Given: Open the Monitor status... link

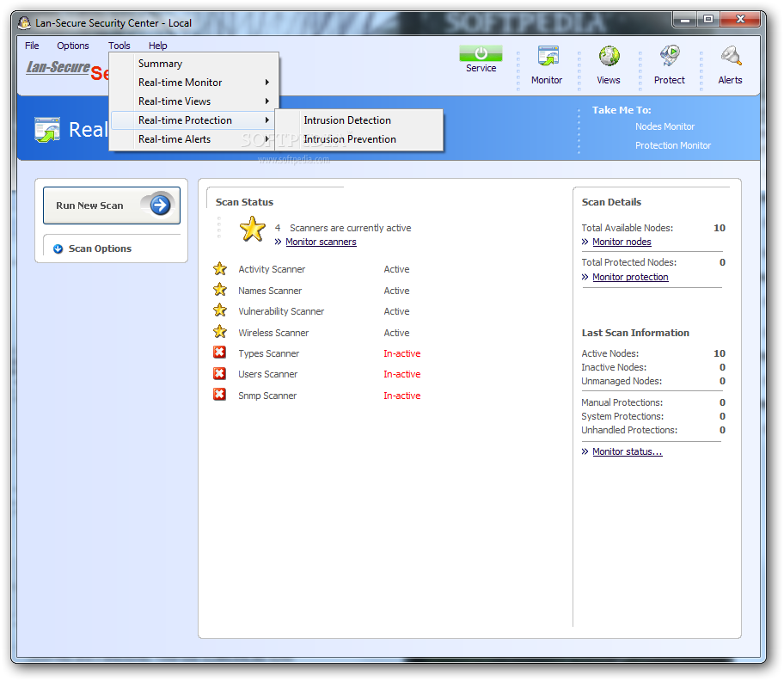Looking at the screenshot, I should pyautogui.click(x=627, y=451).
